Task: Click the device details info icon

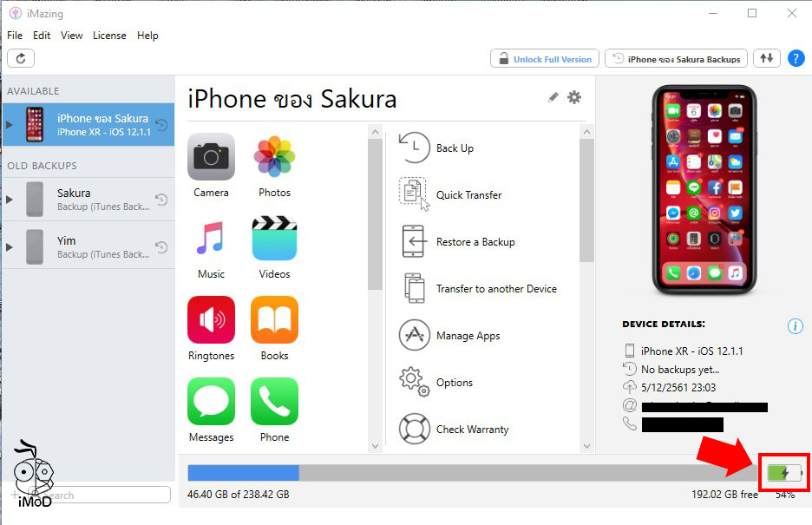Action: pyautogui.click(x=796, y=326)
